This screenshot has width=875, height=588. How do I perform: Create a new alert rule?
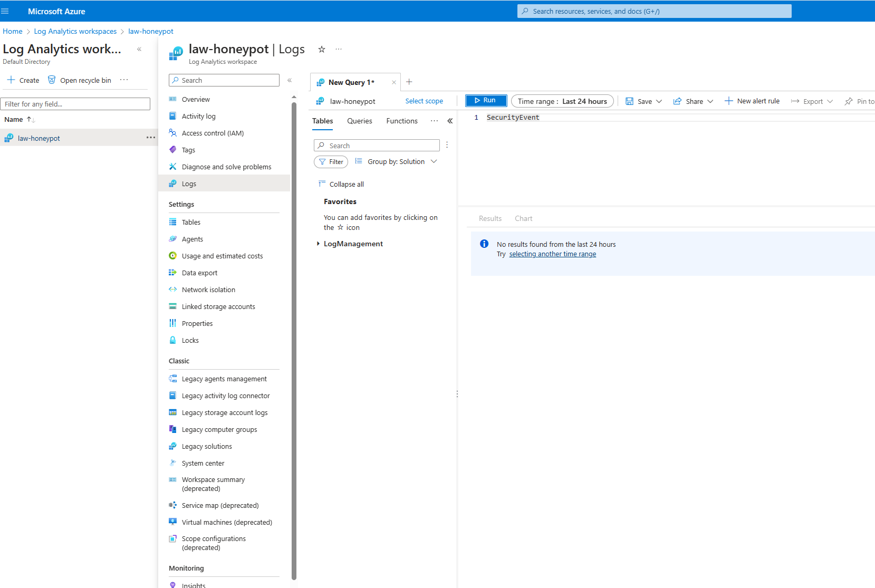[752, 101]
